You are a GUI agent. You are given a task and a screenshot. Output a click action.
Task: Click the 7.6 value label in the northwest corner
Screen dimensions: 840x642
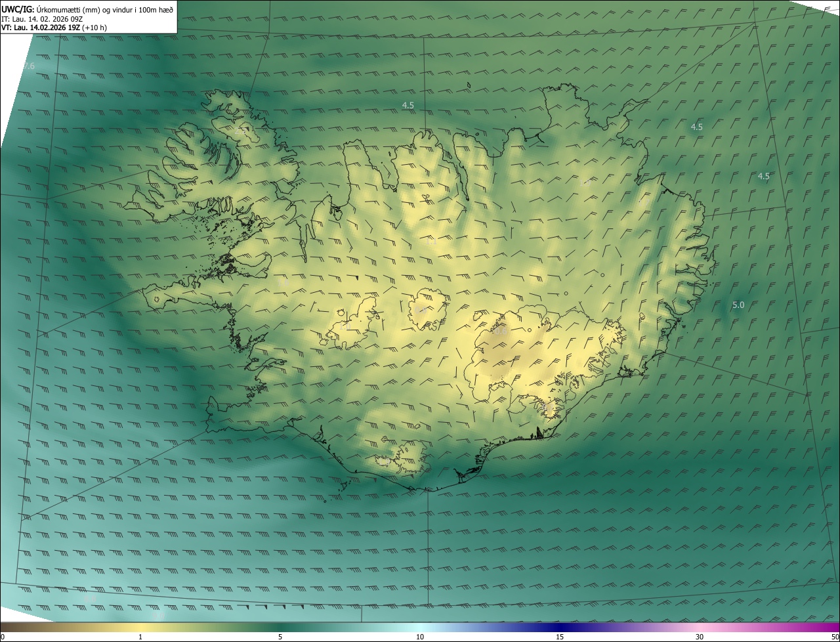click(28, 66)
